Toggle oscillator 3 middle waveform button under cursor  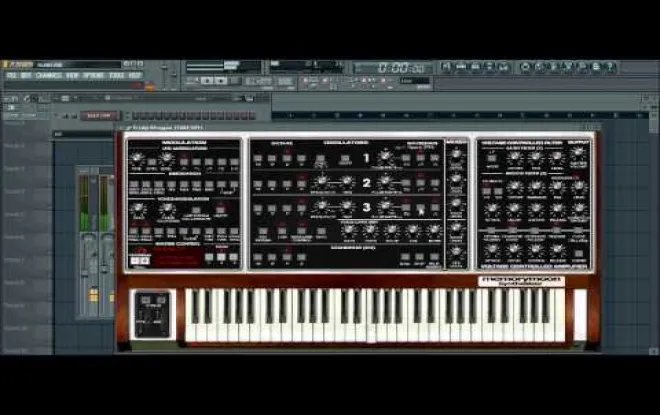[420, 208]
